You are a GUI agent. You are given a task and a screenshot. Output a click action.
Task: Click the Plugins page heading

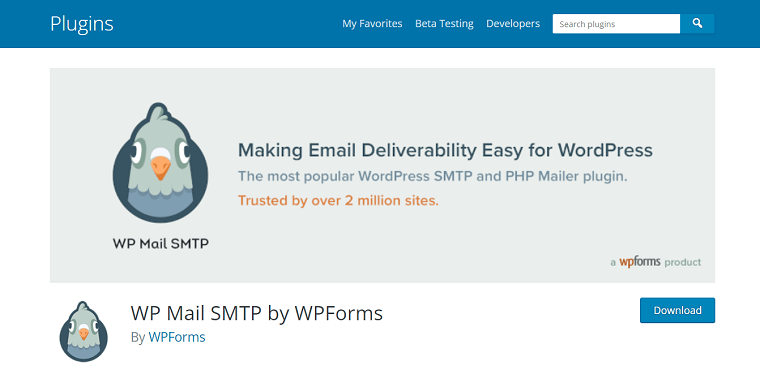(82, 24)
